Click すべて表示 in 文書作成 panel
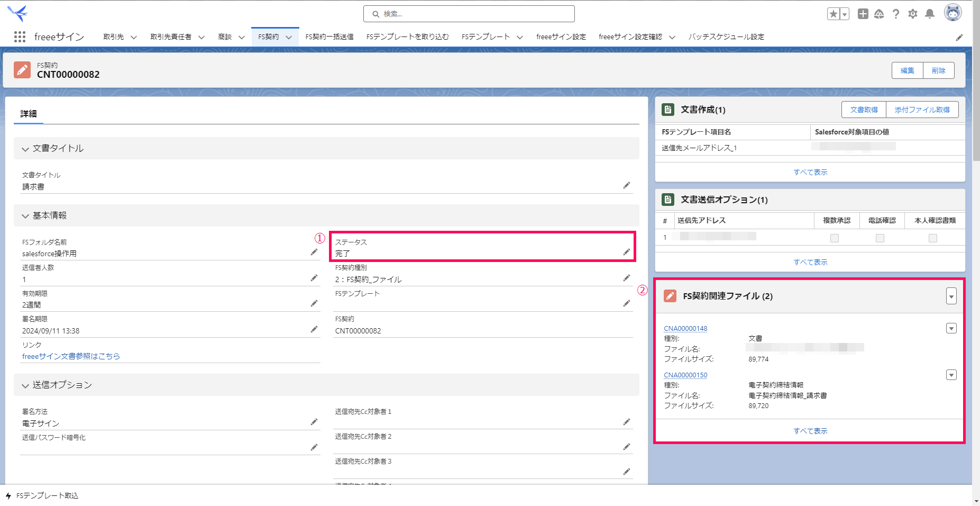The image size is (980, 506). [810, 172]
